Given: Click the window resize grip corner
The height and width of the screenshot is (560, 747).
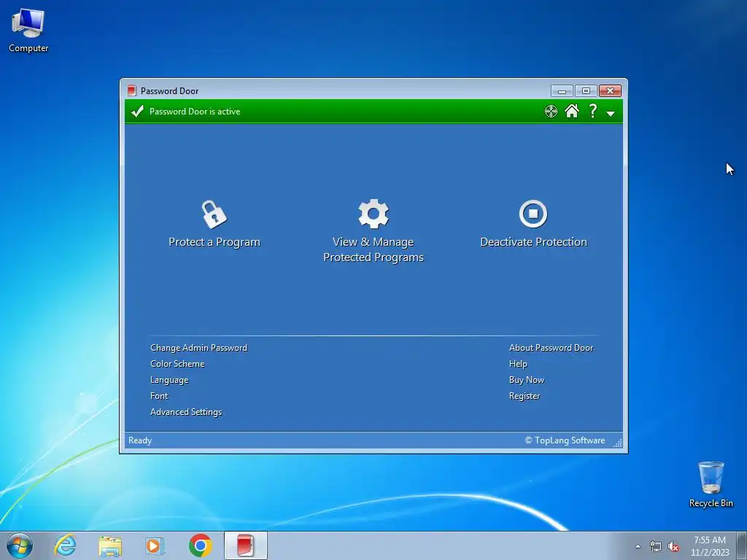Looking at the screenshot, I should pyautogui.click(x=618, y=443).
